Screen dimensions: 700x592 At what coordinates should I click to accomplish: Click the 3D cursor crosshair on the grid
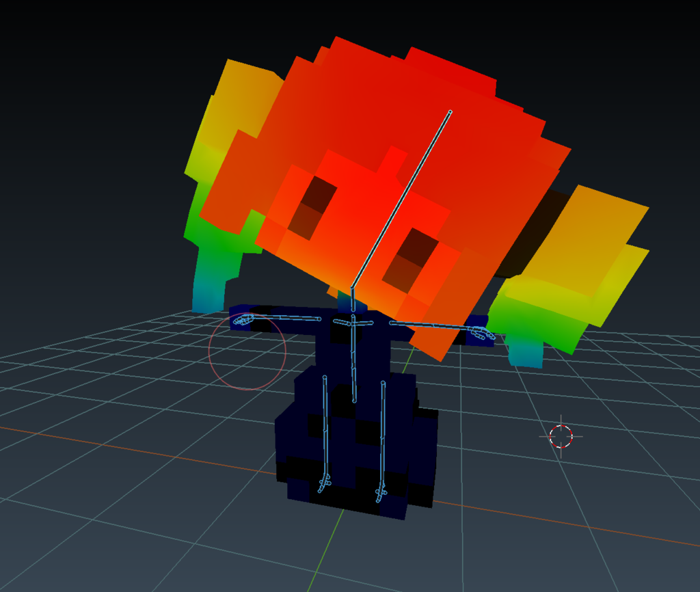pos(561,436)
